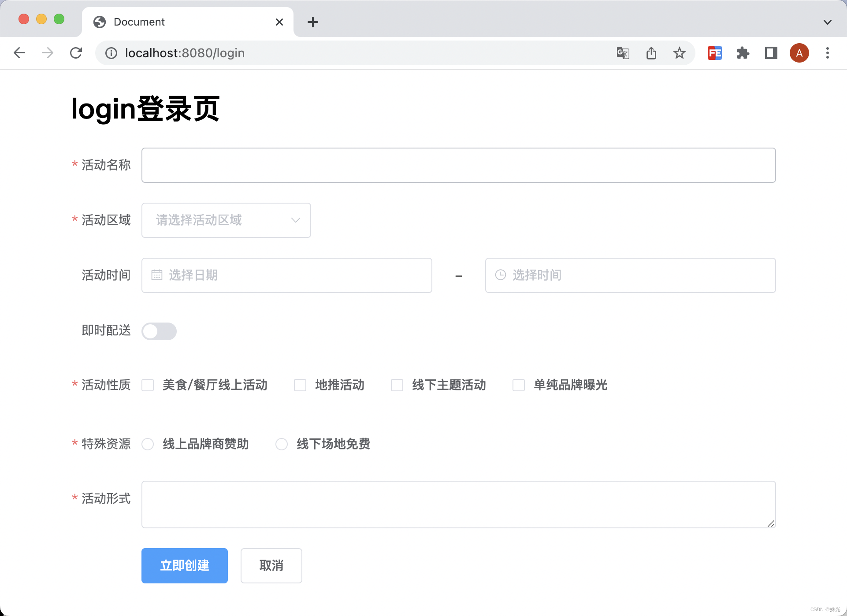Click the calendar icon in the date picker
The width and height of the screenshot is (847, 616).
(157, 275)
